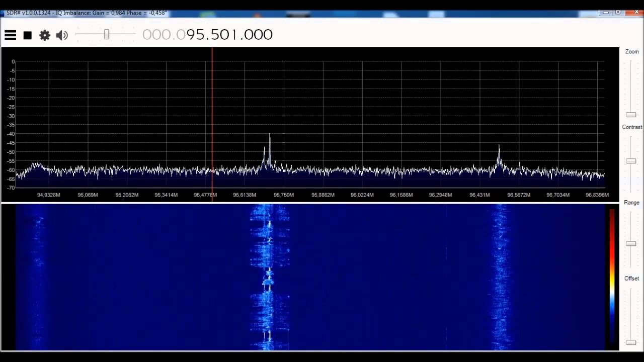
Task: Click the 95,750M frequency axis label
Action: click(284, 195)
